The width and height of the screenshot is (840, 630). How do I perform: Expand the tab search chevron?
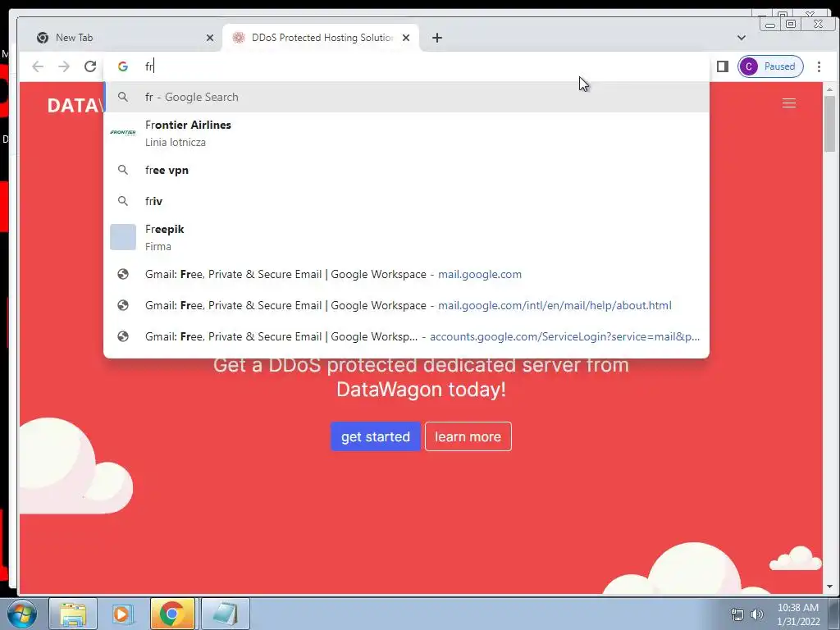742,38
